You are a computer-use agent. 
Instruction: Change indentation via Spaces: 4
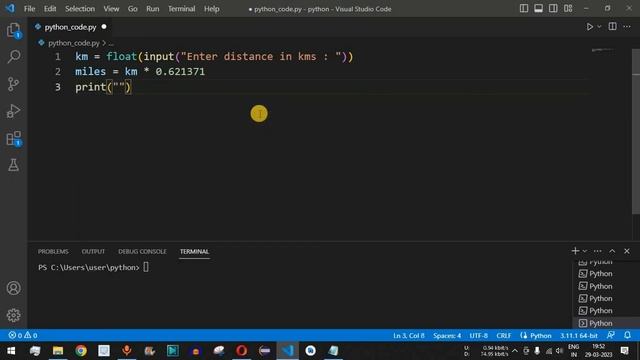pyautogui.click(x=447, y=336)
